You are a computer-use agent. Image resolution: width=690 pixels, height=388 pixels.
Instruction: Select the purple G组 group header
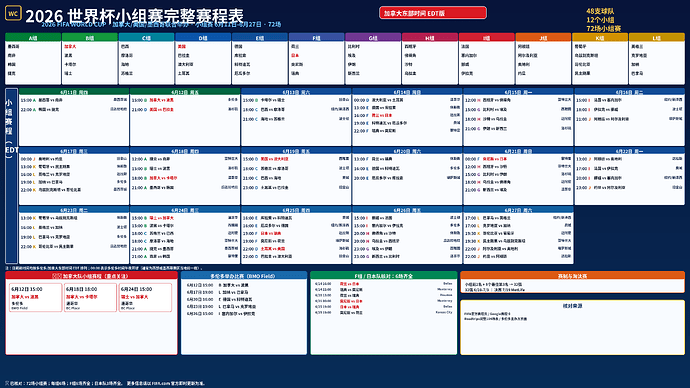point(373,38)
